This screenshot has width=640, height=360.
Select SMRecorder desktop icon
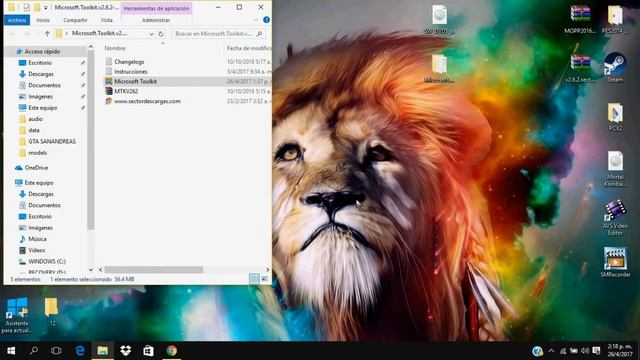pyautogui.click(x=615, y=262)
